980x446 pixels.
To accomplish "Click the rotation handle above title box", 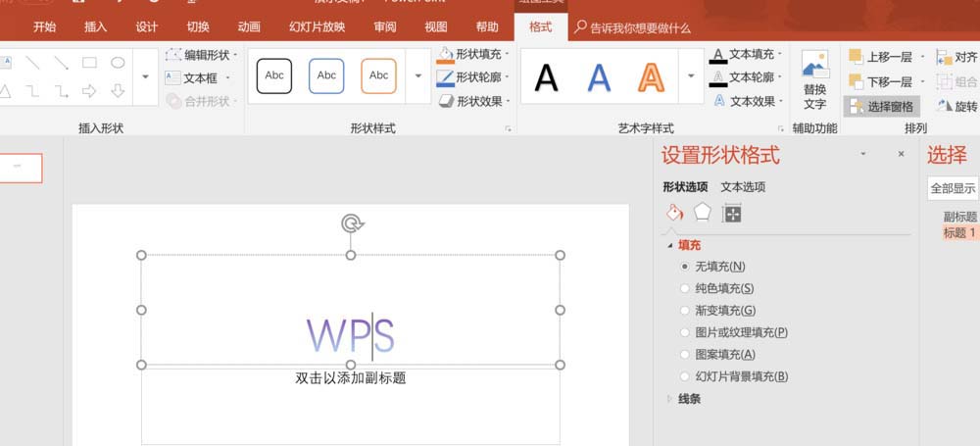I will 352,223.
